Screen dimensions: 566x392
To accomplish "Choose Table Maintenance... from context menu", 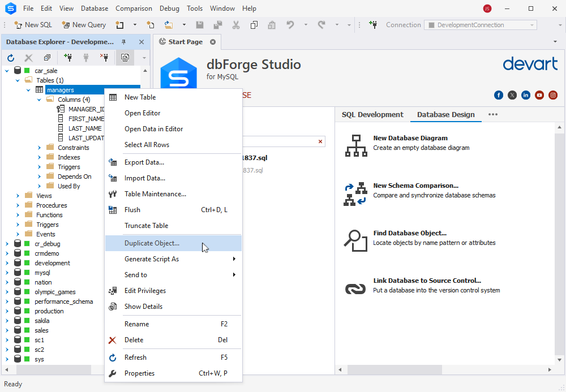I will 173,194.
